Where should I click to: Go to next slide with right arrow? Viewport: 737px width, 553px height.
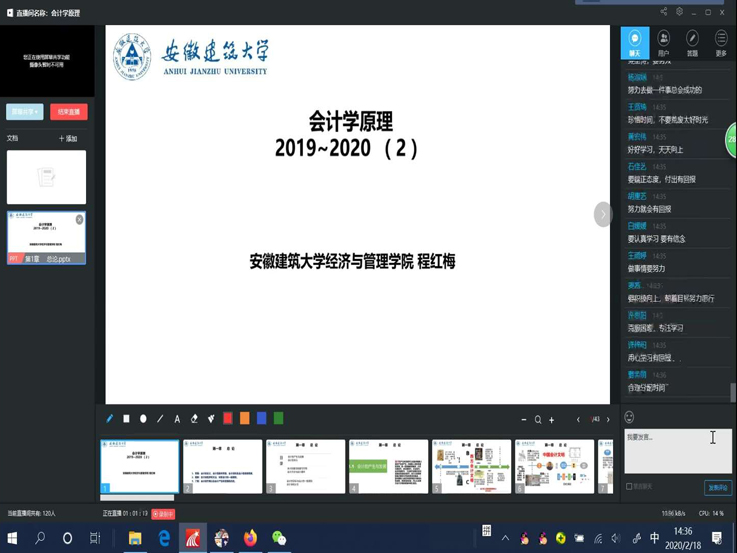(x=607, y=420)
